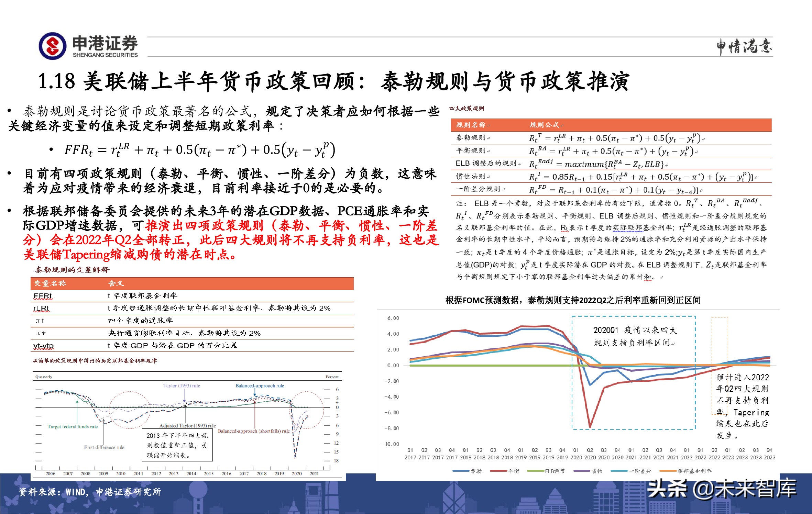
Task: Click the FFRt Taylor rule formula
Action: pos(199,150)
